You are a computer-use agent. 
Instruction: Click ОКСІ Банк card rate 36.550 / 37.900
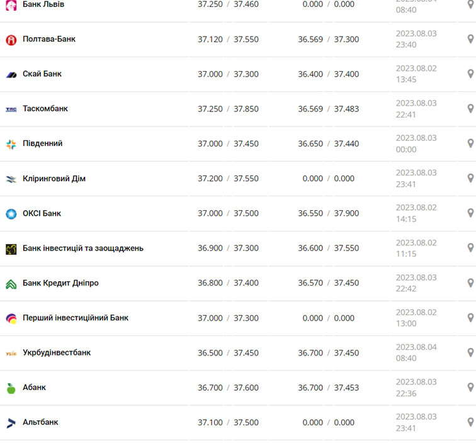[328, 213]
